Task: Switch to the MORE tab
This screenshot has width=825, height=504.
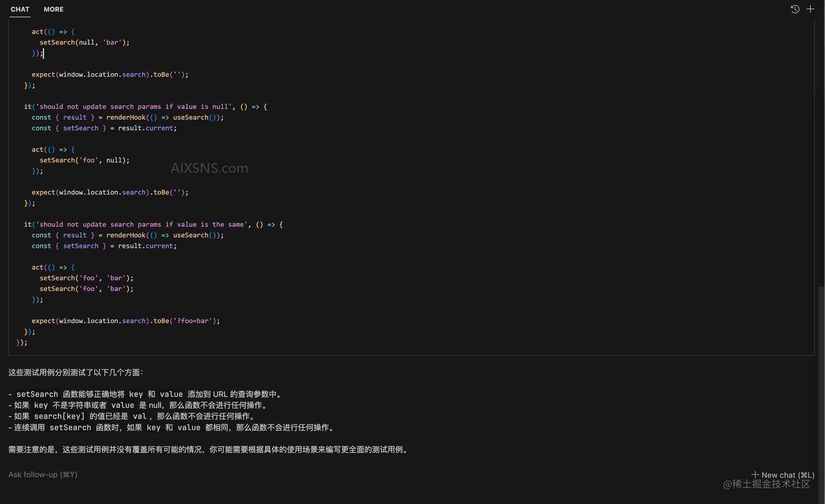Action: (x=53, y=9)
